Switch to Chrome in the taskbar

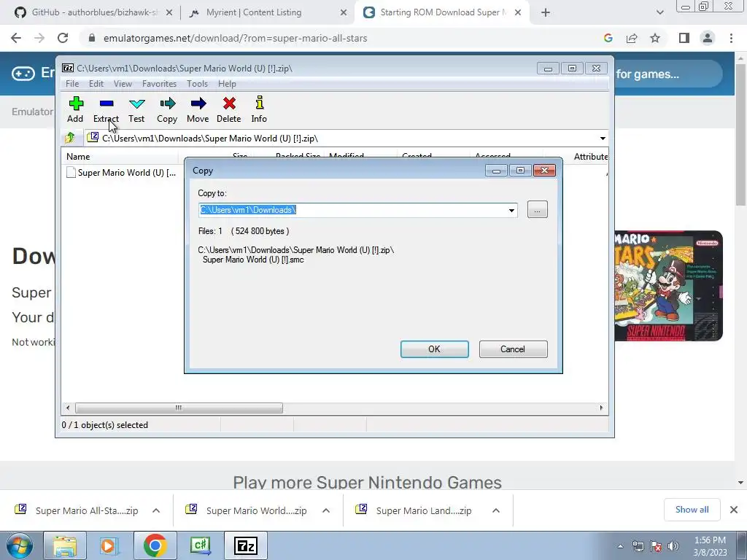(x=155, y=545)
